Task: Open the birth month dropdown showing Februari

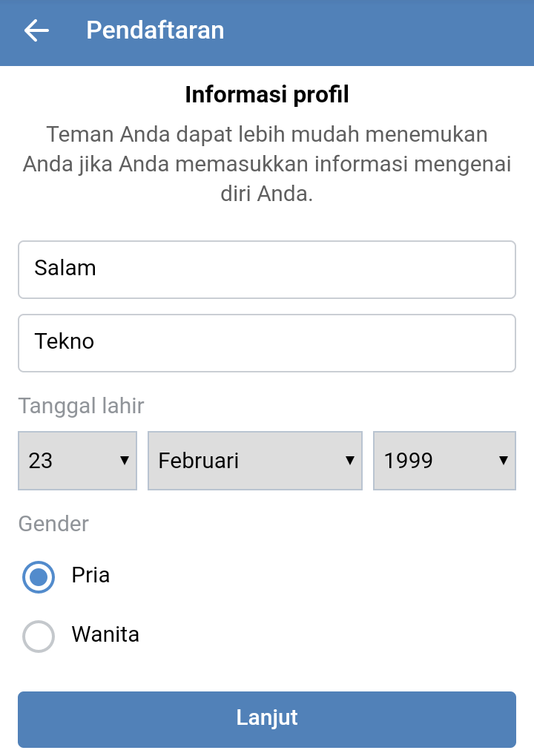Action: (x=254, y=460)
